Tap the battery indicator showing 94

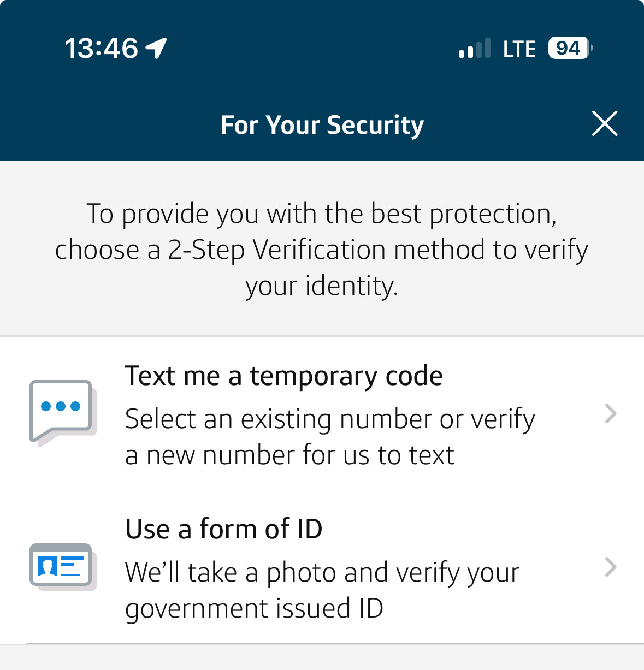coord(570,48)
